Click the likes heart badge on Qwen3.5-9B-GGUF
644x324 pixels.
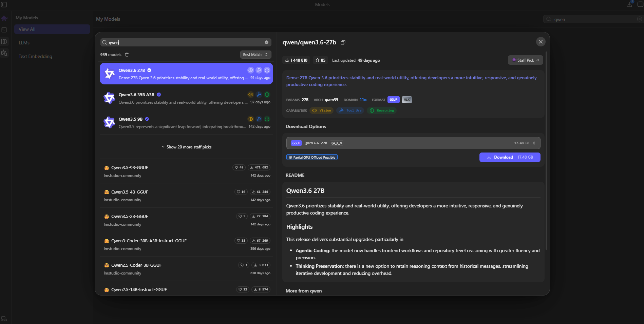coord(239,167)
